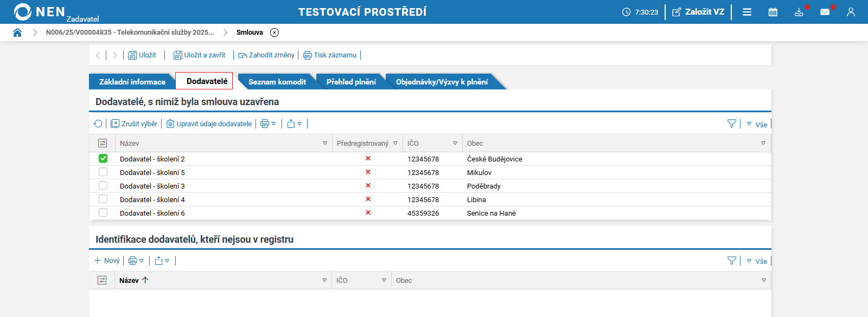Click the NEN logo
This screenshot has height=317, width=868.
tap(39, 12)
